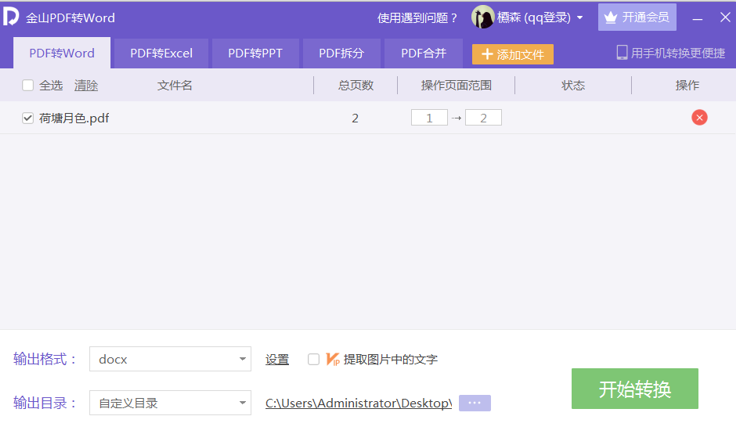Click 使用遇到问题？ help link
Viewport: 736px width, 437px height.
click(417, 18)
